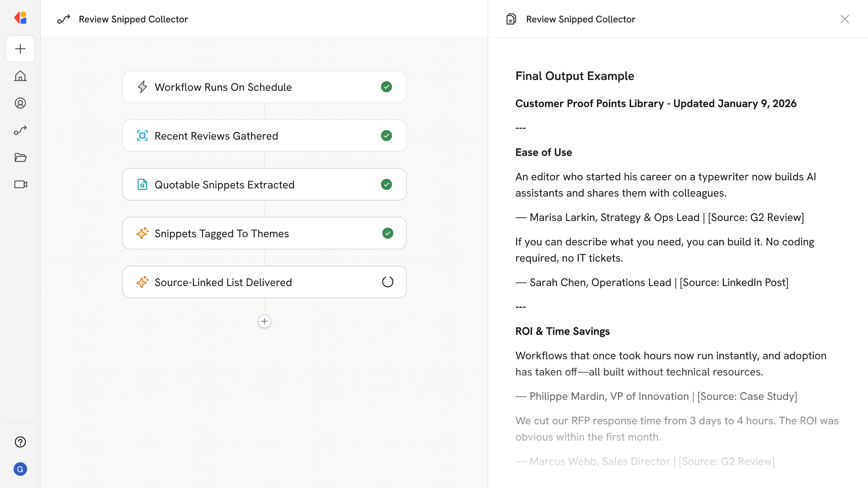Image resolution: width=868 pixels, height=488 pixels.
Task: Open the Help icon at the sidebar bottom
Action: pos(20,442)
